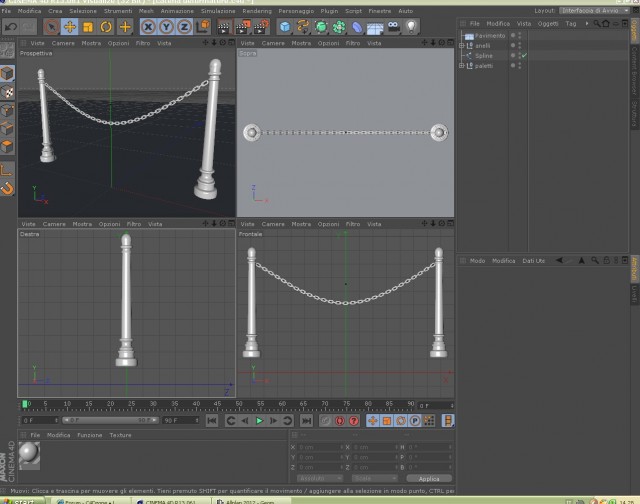
Task: Open the Simulazione menu
Action: coord(218,11)
